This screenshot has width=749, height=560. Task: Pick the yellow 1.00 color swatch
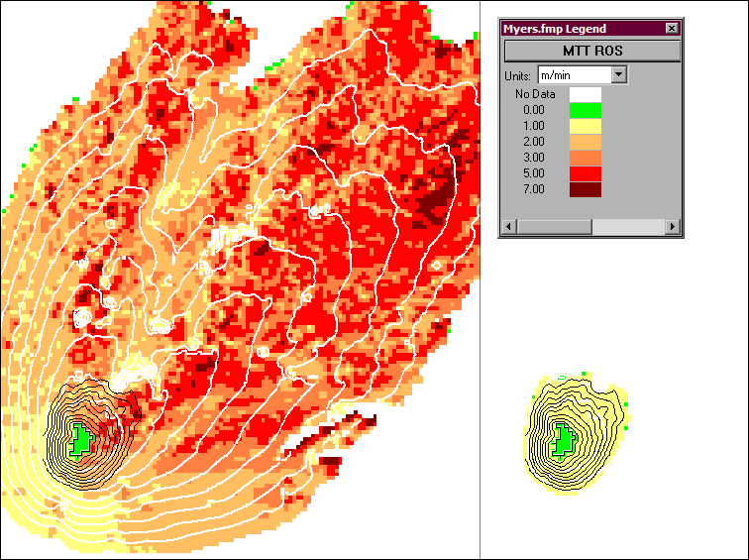(586, 126)
